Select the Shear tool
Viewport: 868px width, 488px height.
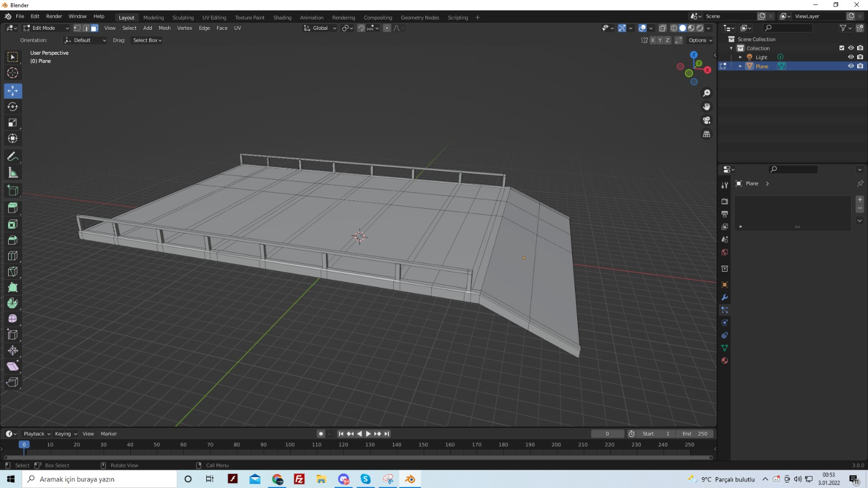click(12, 366)
